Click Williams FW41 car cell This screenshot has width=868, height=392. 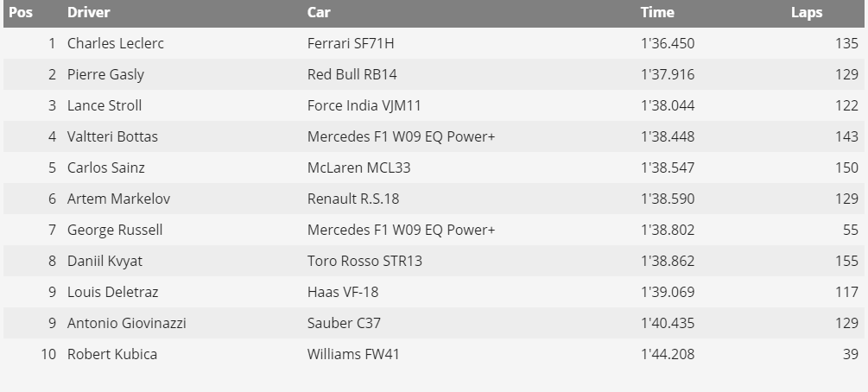click(353, 353)
